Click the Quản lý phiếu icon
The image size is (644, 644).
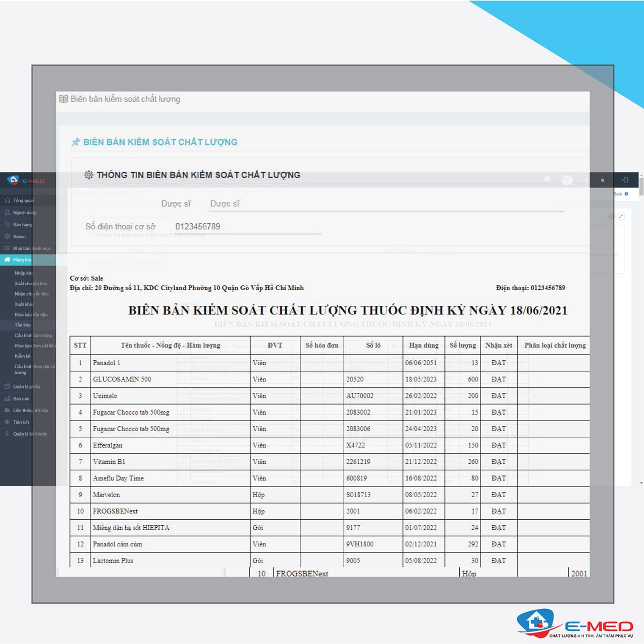click(7, 386)
